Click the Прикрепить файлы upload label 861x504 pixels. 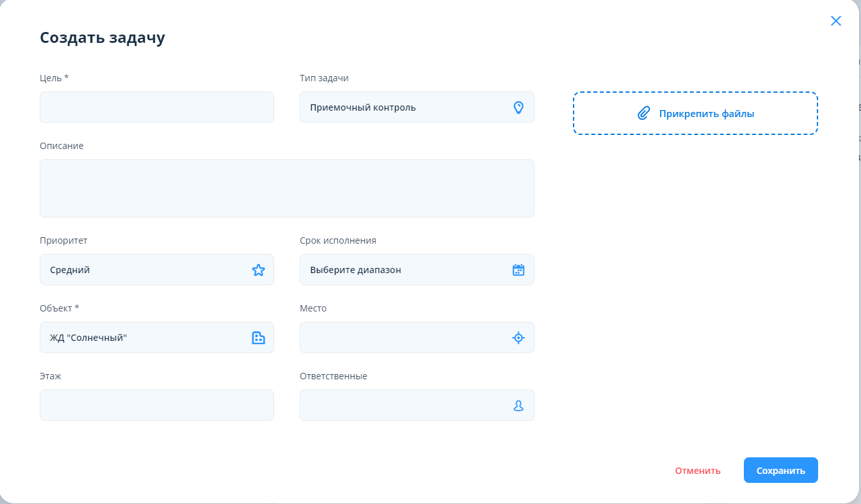pos(707,114)
